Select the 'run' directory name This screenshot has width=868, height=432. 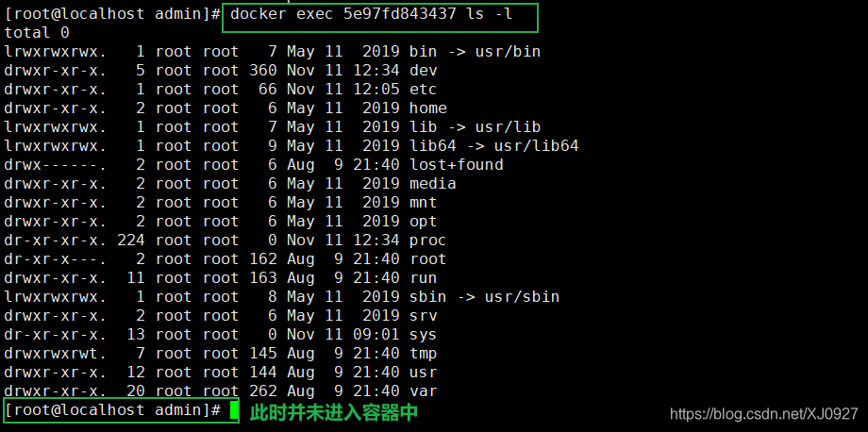coord(424,278)
